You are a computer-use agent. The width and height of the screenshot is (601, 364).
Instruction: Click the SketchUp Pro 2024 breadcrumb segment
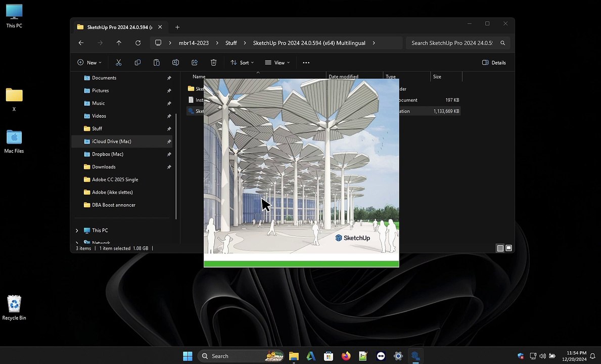tap(309, 43)
